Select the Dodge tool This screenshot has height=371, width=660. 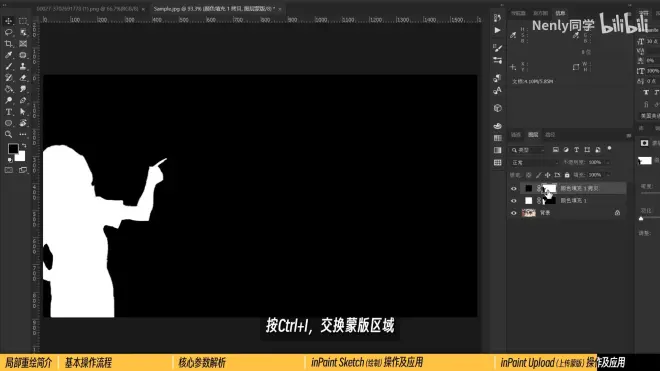click(8, 101)
